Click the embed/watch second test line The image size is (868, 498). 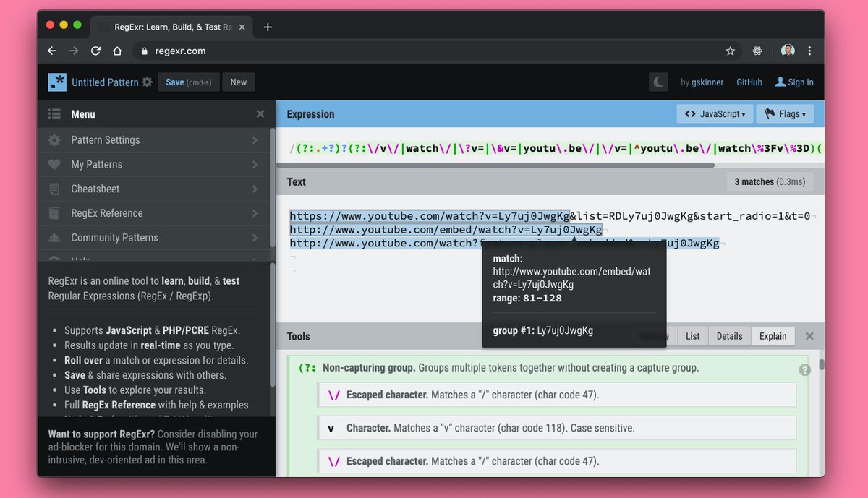(446, 229)
